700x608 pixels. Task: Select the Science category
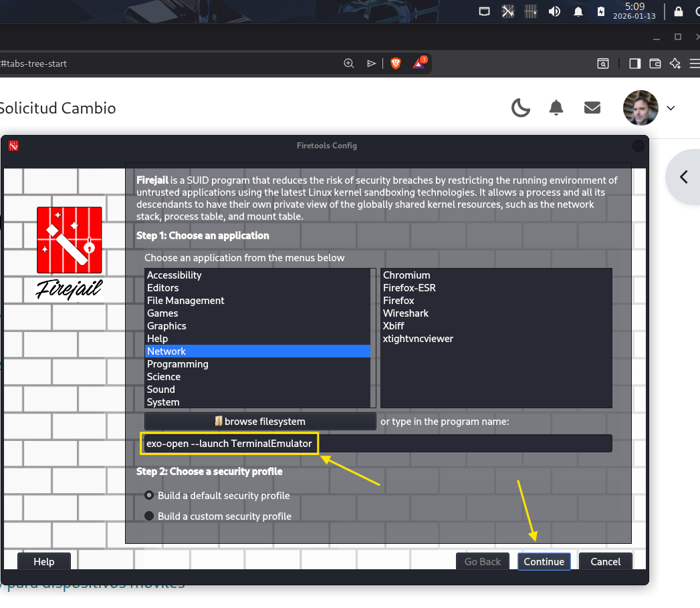tap(257, 376)
